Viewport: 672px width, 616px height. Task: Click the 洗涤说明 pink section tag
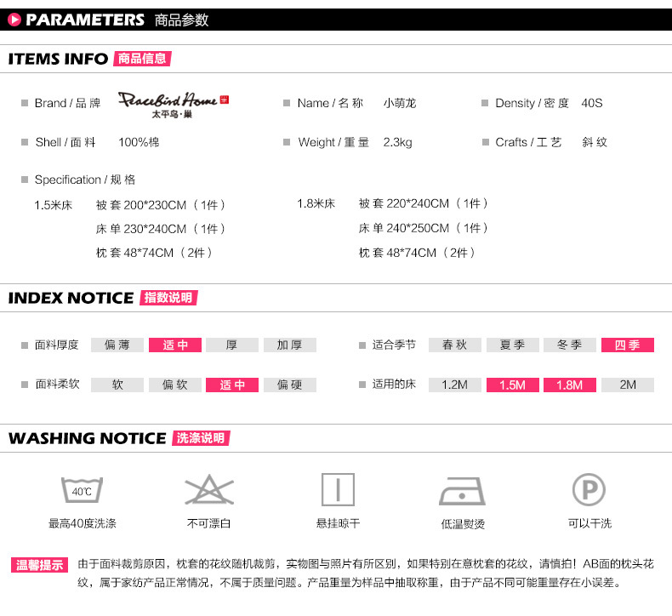(x=201, y=438)
